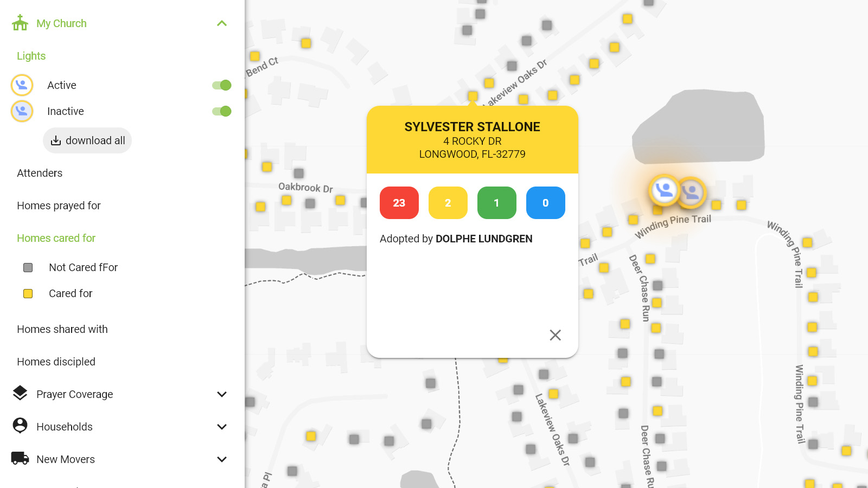868x488 pixels.
Task: Click the blue 0 counter badge
Action: point(546,203)
